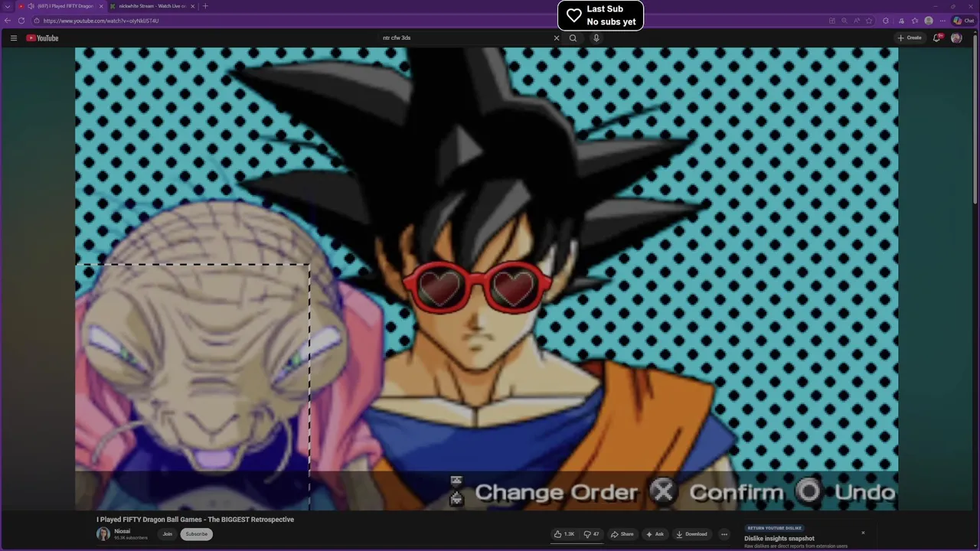
Task: Open browser extensions icon
Action: point(886,21)
